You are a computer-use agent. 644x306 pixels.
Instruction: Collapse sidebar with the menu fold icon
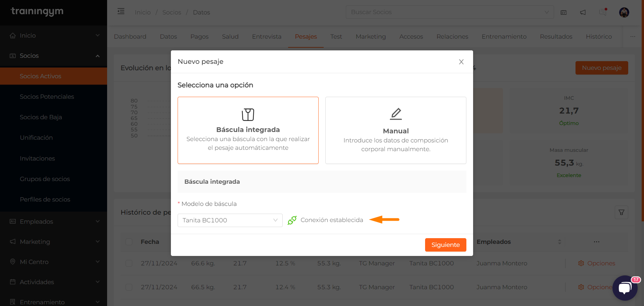coord(121,12)
